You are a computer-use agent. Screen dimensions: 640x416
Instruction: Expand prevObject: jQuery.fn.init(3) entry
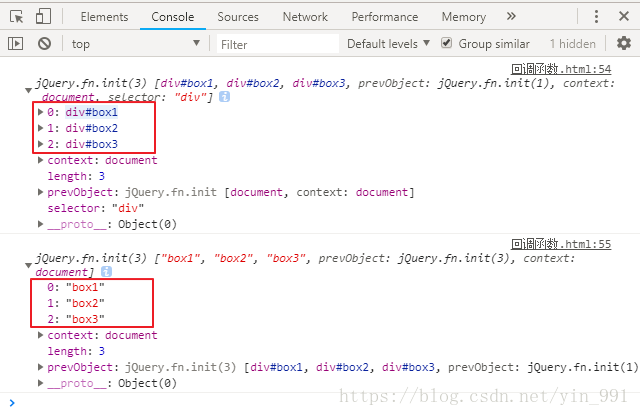(x=40, y=367)
